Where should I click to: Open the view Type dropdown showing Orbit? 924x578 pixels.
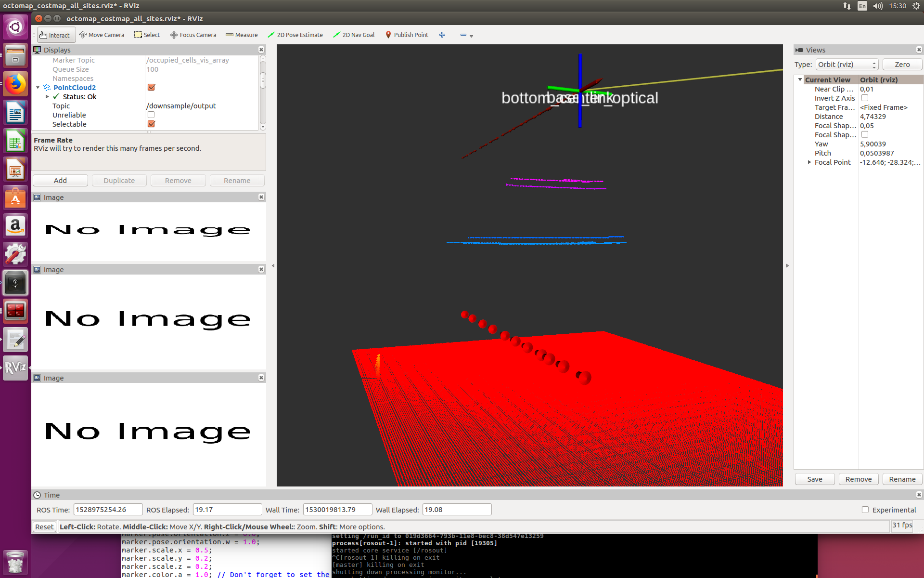coord(846,64)
